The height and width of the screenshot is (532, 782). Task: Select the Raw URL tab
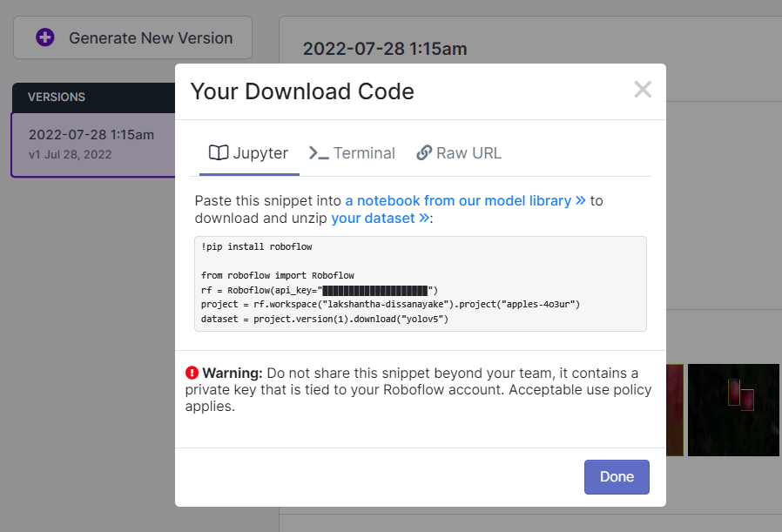[x=459, y=153]
